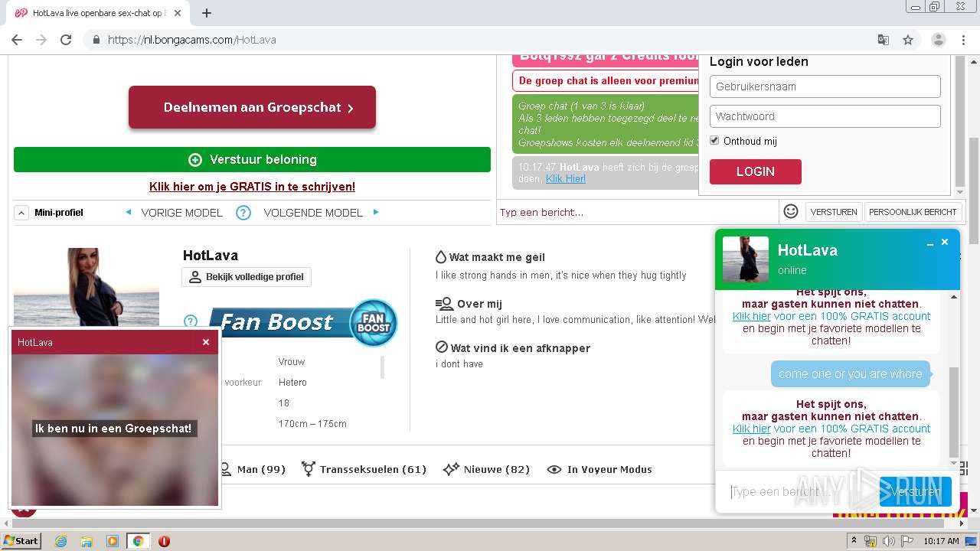Click the Wachtwoord input field

click(x=825, y=116)
